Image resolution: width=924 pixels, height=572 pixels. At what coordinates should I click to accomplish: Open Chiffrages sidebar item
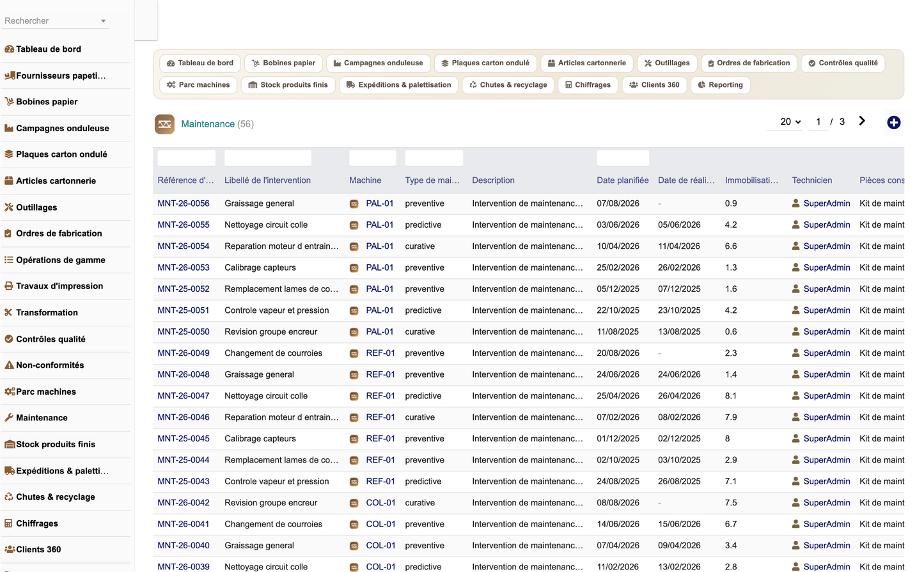click(x=31, y=523)
